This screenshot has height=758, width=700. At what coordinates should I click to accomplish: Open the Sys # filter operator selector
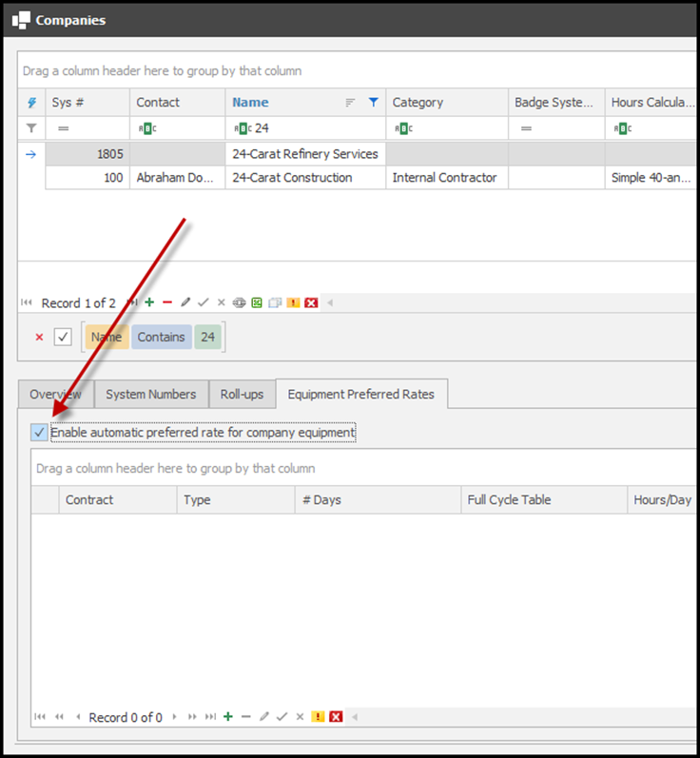pos(64,127)
